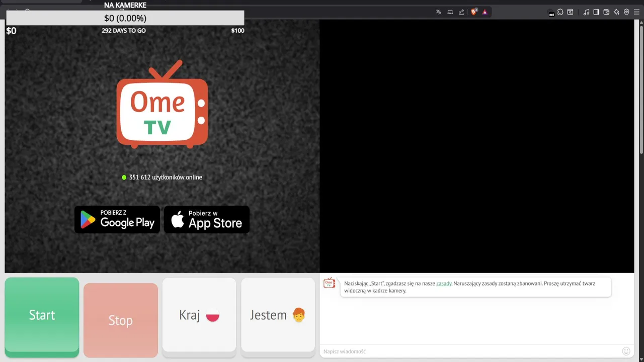Click the VPN shield icon
This screenshot has height=362, width=644.
(626, 12)
